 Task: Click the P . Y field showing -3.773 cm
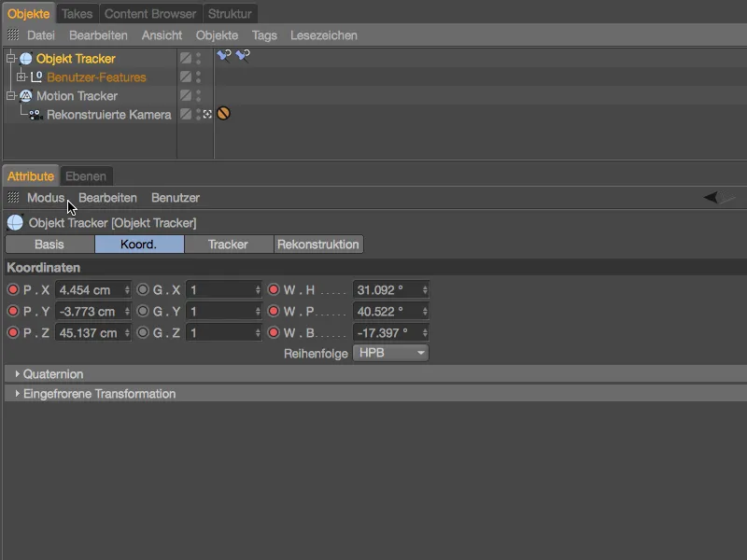(92, 311)
